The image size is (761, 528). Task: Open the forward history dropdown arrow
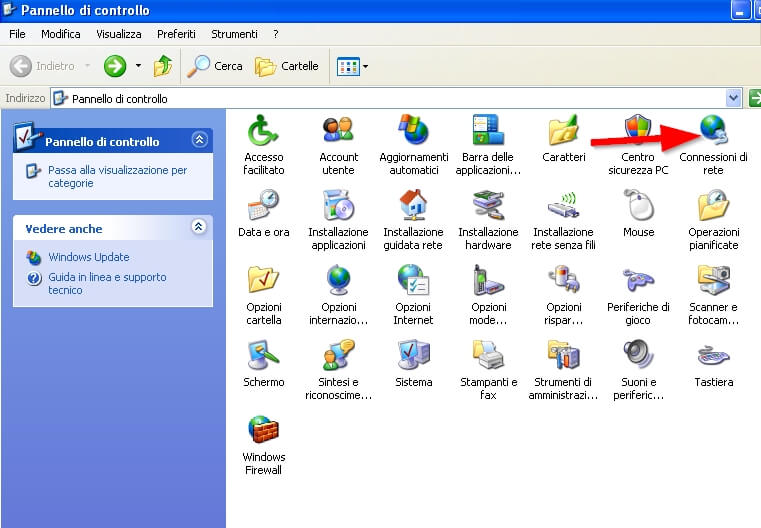(138, 66)
